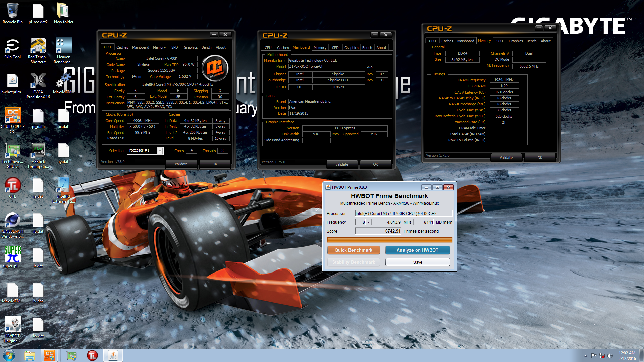Open the pi_data file icon
Screen dimensions: 644x362
[x=38, y=118]
